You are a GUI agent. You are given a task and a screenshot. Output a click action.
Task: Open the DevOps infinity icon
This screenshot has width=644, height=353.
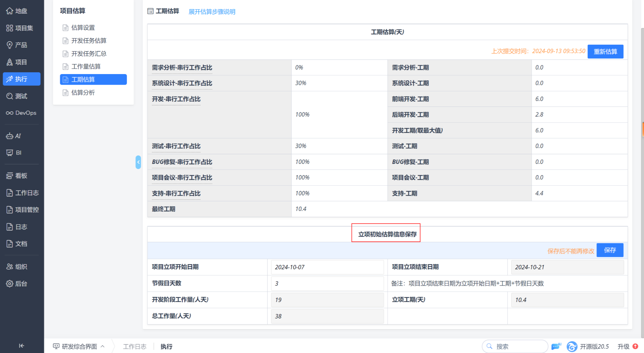tap(9, 113)
